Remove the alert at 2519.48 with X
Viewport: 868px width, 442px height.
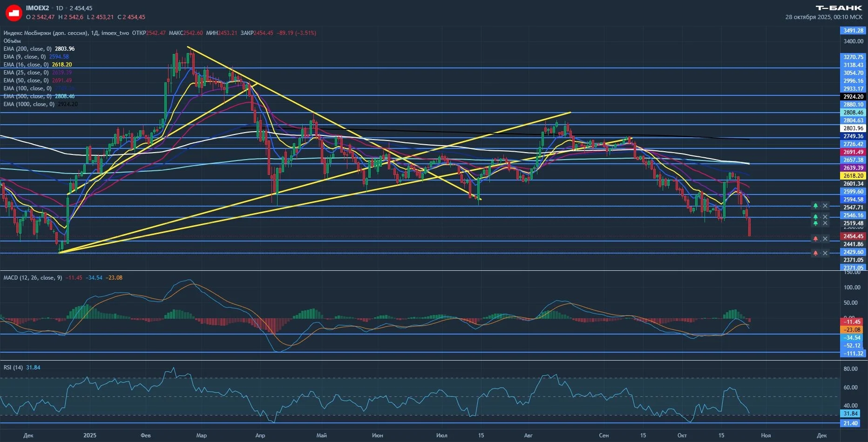click(x=825, y=223)
